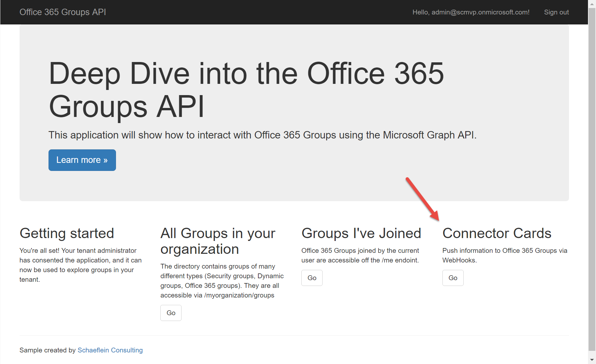
Task: Click the Getting started heading
Action: click(x=67, y=233)
